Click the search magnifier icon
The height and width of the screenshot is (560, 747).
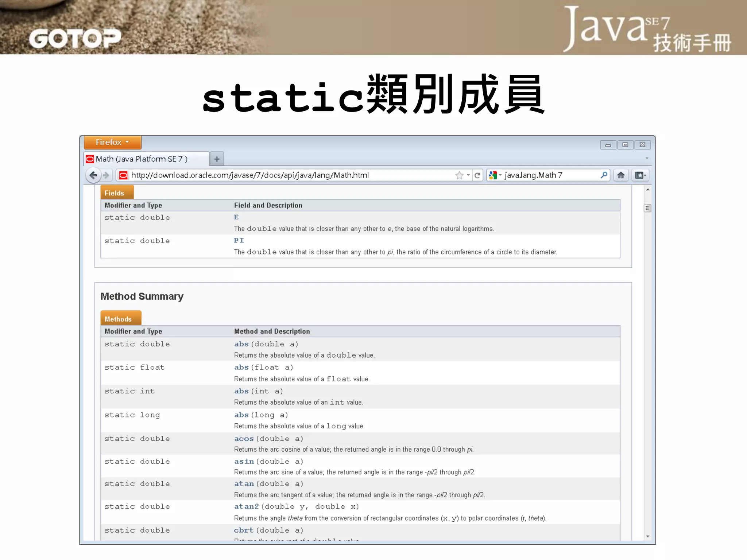coord(604,175)
